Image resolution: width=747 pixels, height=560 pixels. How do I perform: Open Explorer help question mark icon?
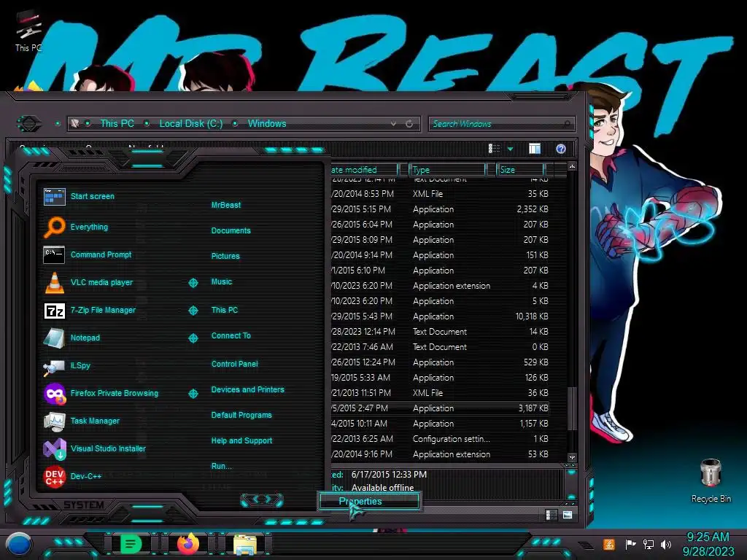(561, 149)
